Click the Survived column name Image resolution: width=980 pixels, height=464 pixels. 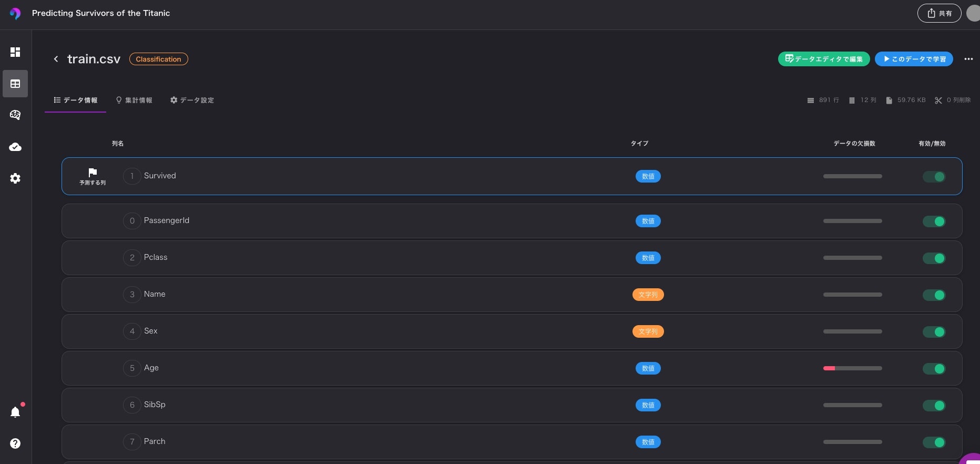(160, 176)
